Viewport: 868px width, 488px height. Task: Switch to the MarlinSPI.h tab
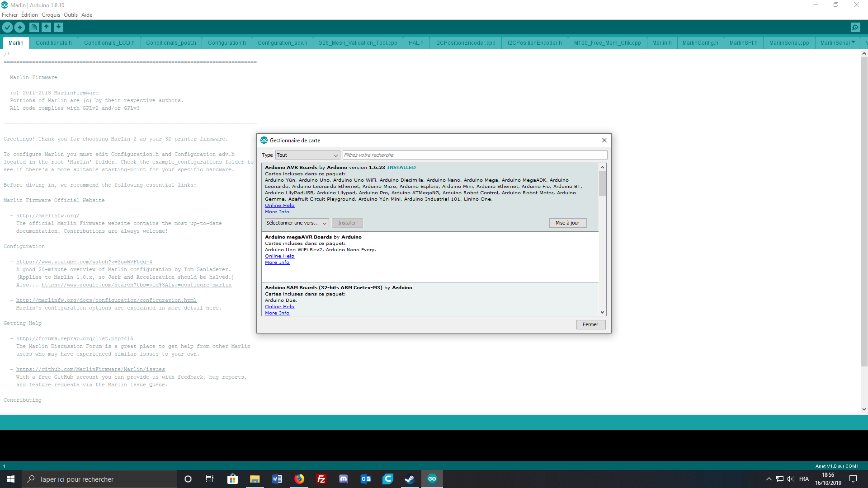point(743,43)
